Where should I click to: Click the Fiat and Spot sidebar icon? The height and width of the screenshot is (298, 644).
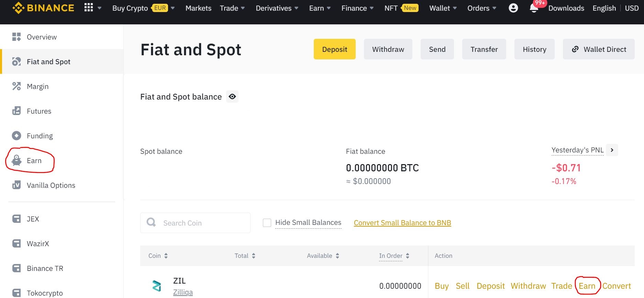click(x=16, y=61)
